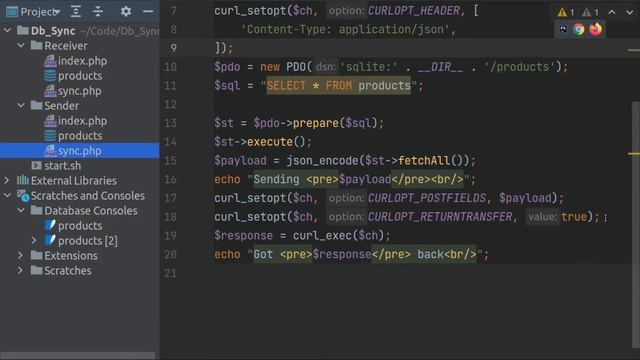Expand the Extensions folder
Viewport: 640px width, 360px height.
coord(20,256)
